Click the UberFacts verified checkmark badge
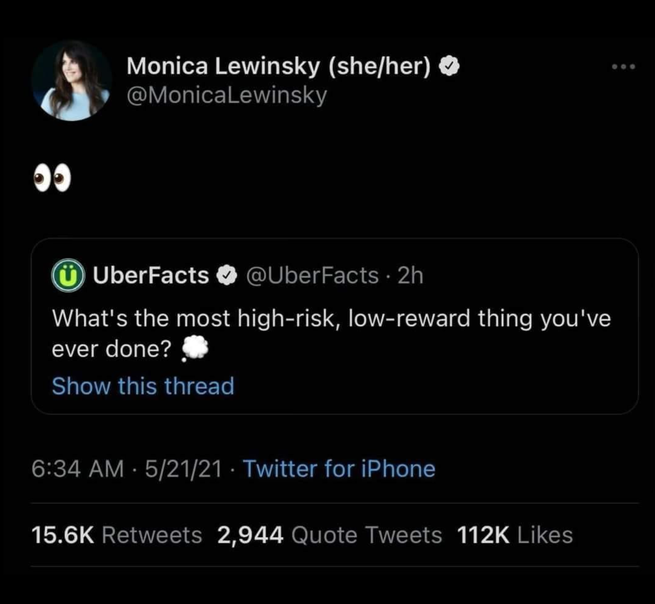This screenshot has width=655, height=604. [227, 275]
